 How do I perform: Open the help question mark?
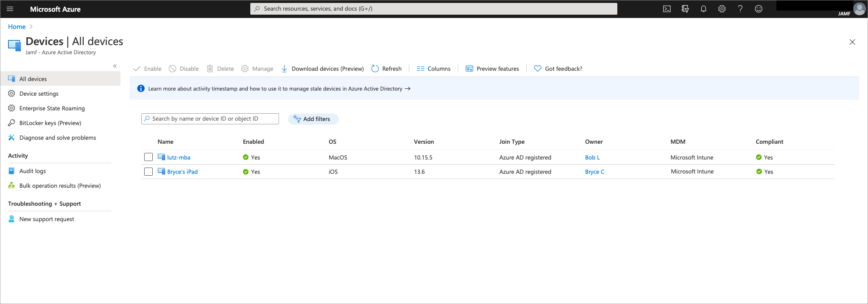(740, 9)
